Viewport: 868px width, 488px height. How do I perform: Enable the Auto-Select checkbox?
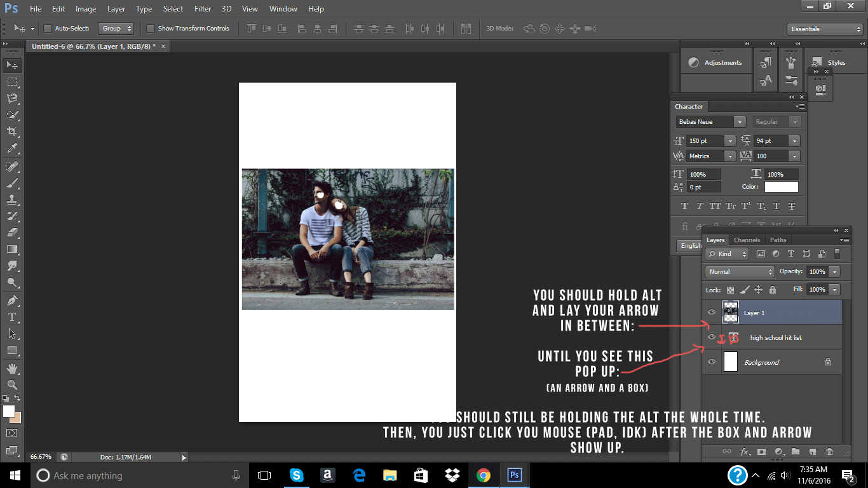coord(47,29)
